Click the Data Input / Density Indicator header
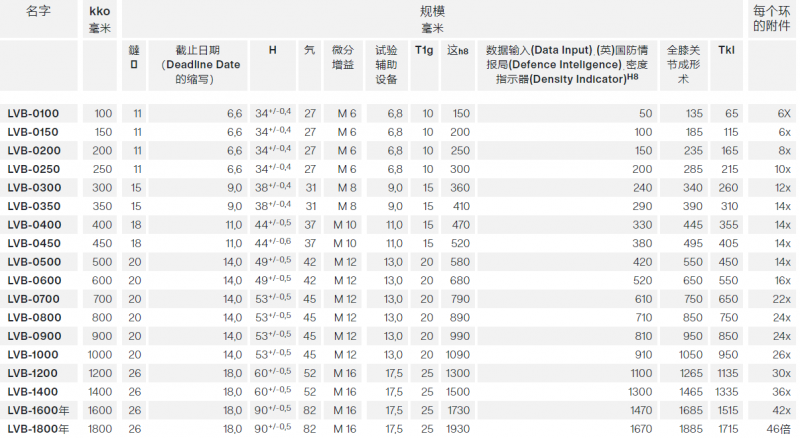 tap(567, 65)
